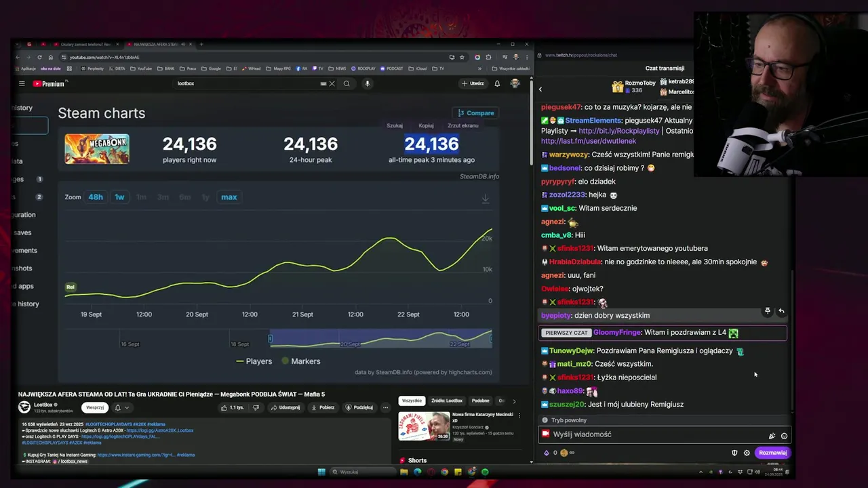Click the Pobierz download button
Viewport: 868px width, 488px height.
(x=323, y=407)
